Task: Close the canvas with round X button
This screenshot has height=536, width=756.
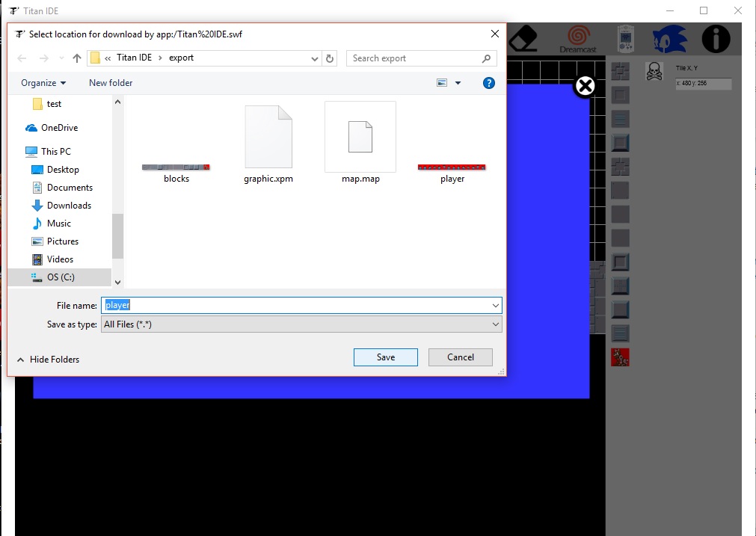Action: tap(586, 86)
